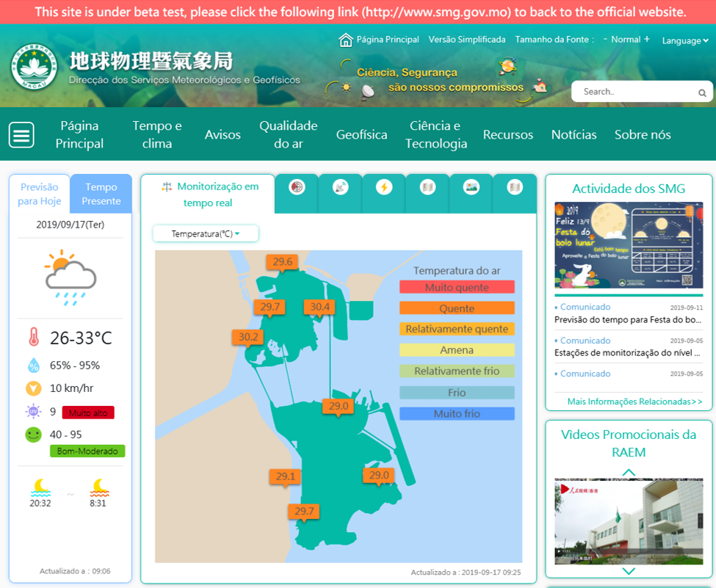Click Mais Informações Relacionadas link
This screenshot has height=588, width=716.
click(634, 402)
